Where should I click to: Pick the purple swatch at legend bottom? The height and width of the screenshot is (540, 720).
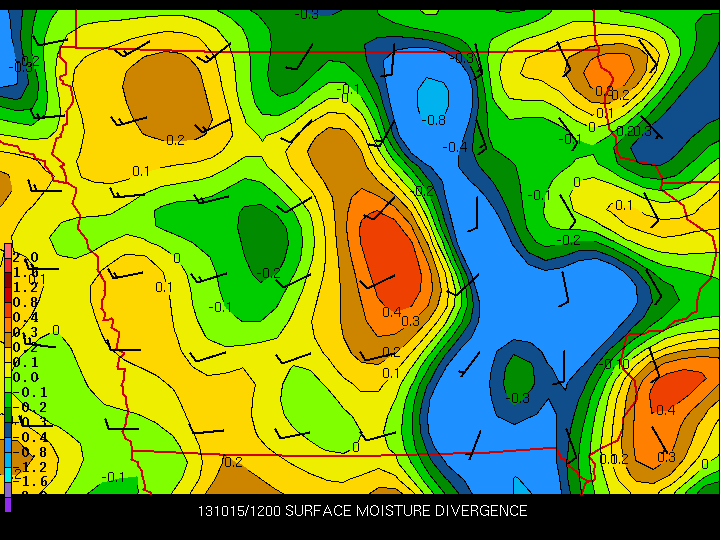pyautogui.click(x=8, y=503)
